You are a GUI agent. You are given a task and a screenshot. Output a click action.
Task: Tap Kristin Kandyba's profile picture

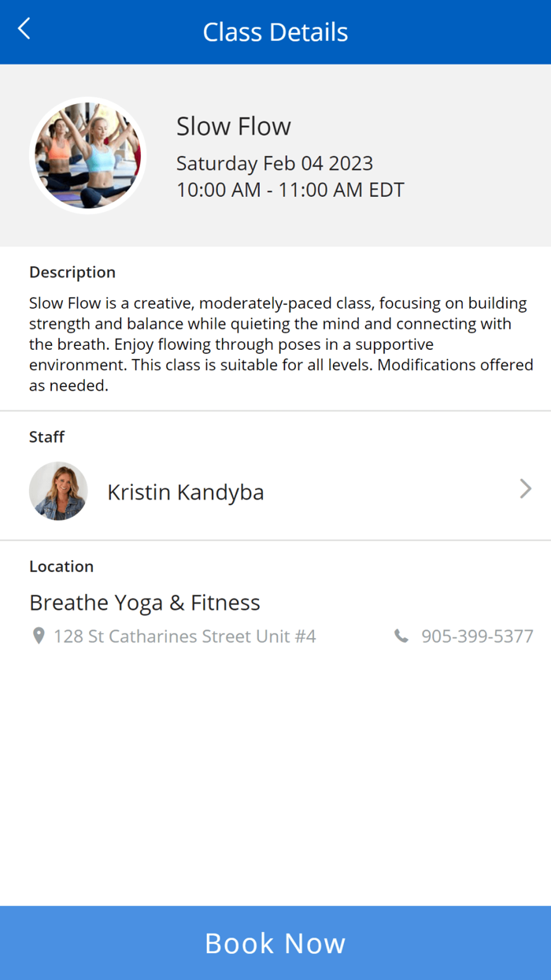pyautogui.click(x=58, y=490)
